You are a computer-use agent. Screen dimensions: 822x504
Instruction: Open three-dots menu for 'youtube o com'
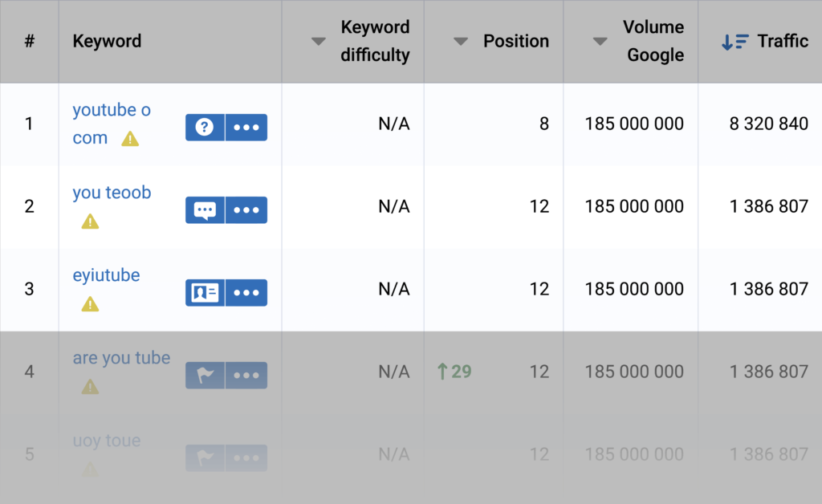click(246, 128)
